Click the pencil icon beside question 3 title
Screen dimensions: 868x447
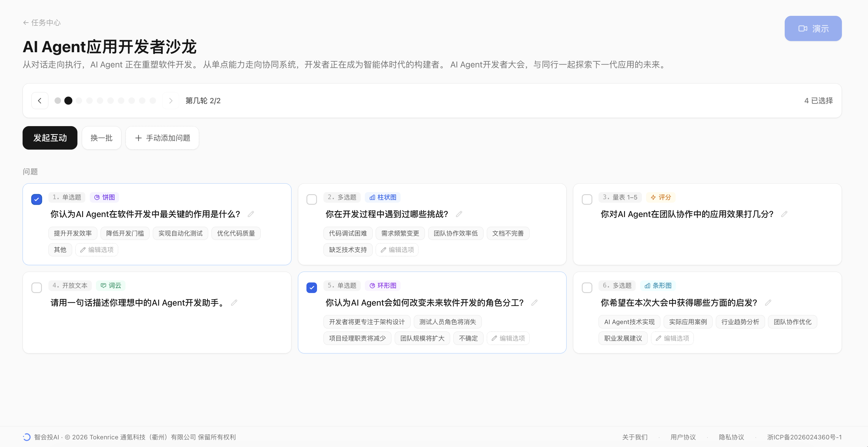click(x=784, y=214)
